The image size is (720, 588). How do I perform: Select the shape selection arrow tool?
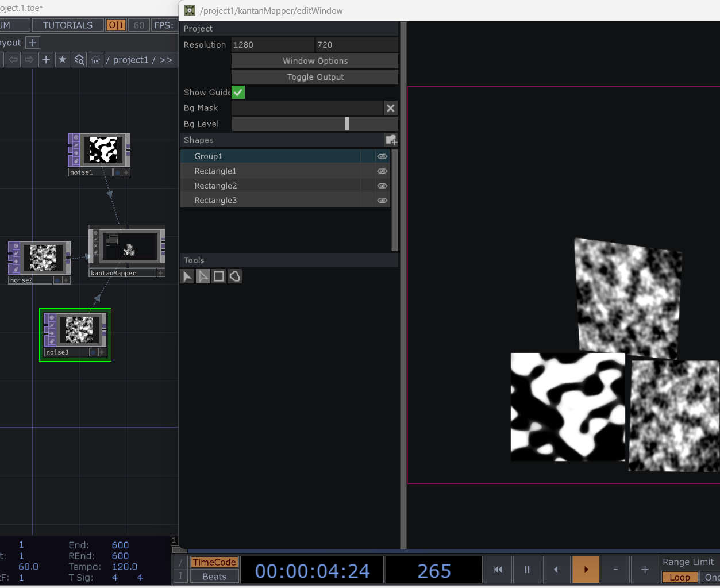coord(187,276)
